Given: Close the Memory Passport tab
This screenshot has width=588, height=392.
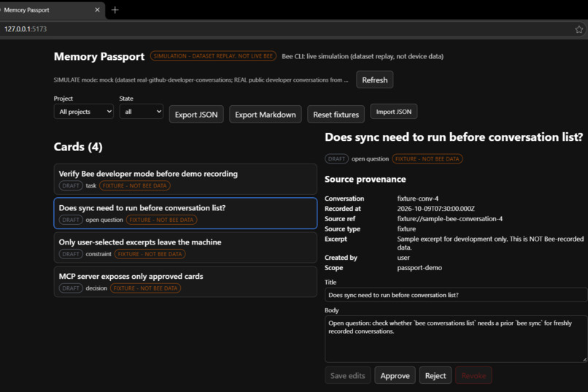Looking at the screenshot, I should click(98, 9).
